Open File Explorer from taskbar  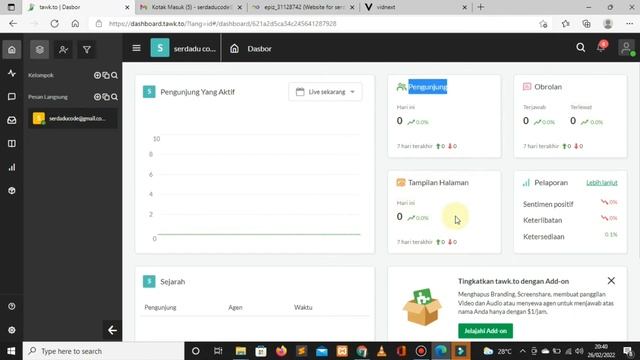(x=240, y=351)
